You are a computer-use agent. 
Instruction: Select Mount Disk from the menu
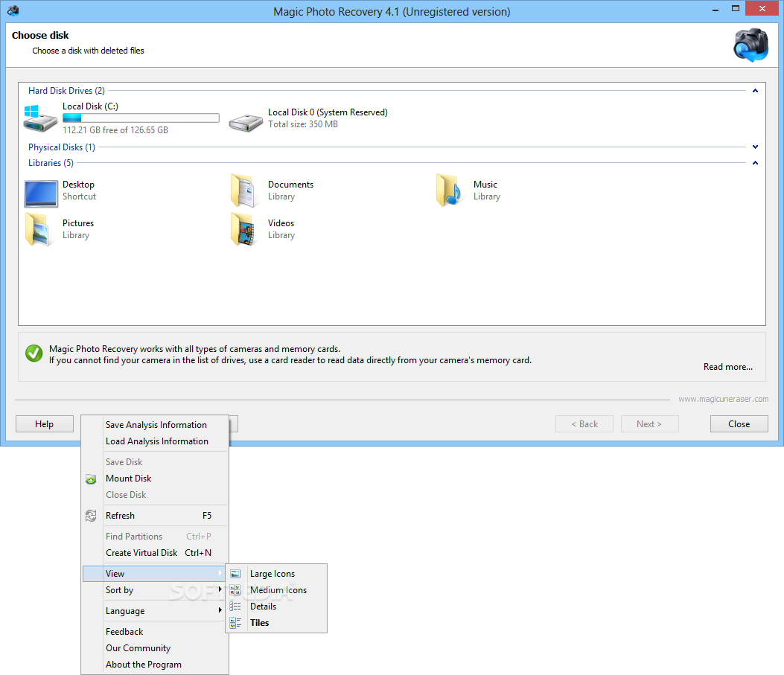[x=128, y=478]
